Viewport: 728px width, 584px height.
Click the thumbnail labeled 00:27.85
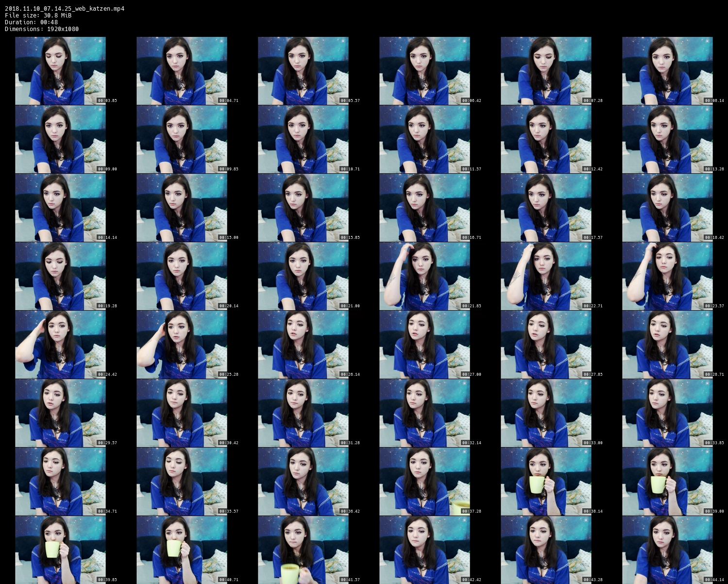pos(546,345)
